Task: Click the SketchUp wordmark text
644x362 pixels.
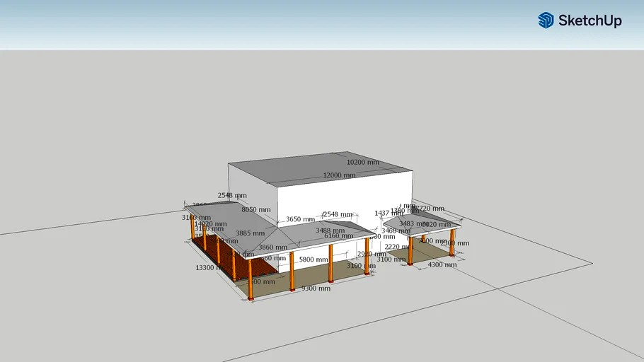Action: [590, 21]
